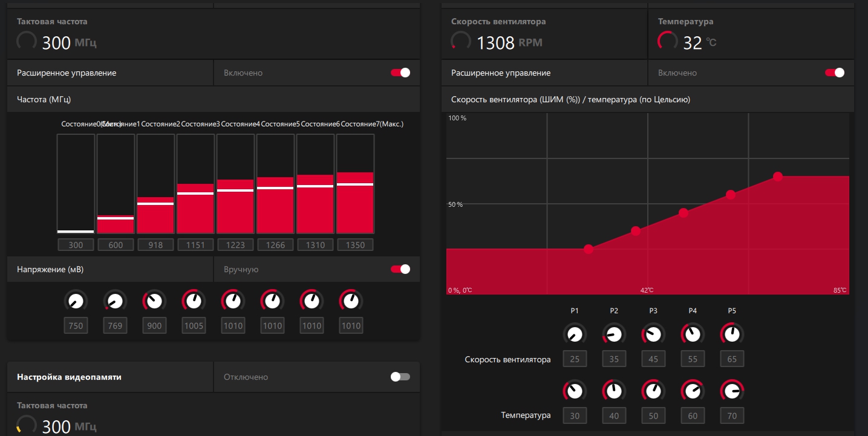Viewport: 868px width, 436px height.
Task: Toggle manual voltage control (Напряжение Вручную)
Action: click(400, 269)
